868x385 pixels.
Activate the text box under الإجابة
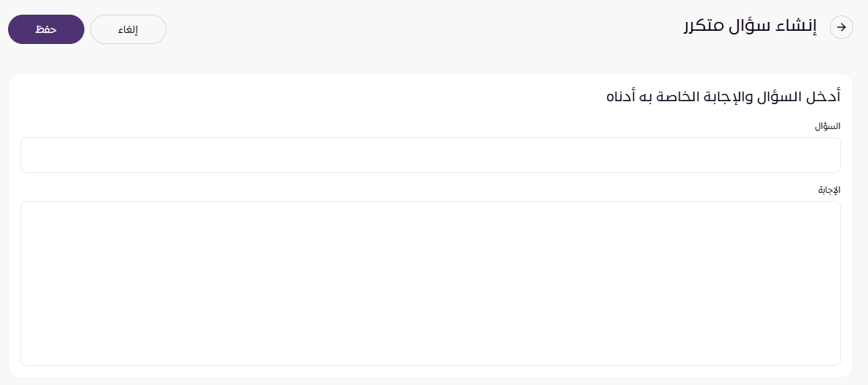430,283
